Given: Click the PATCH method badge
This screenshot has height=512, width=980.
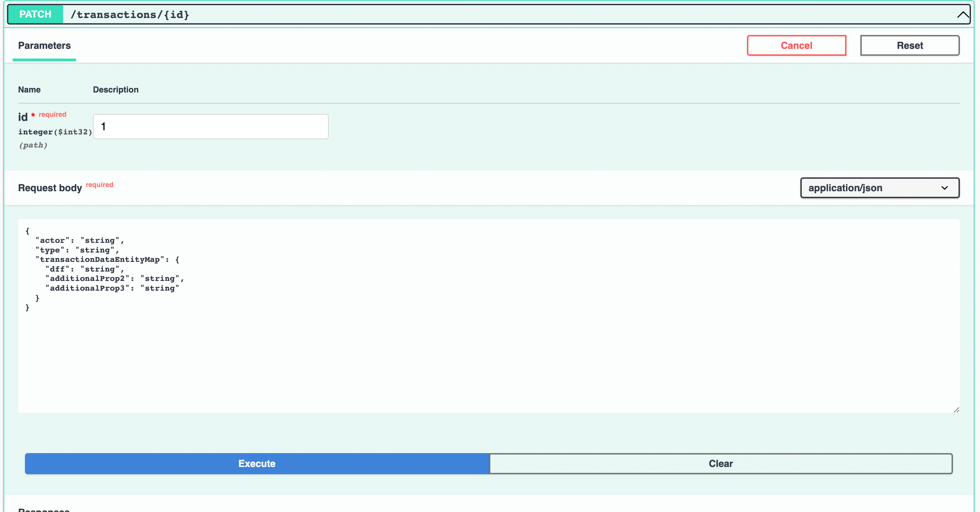Looking at the screenshot, I should tap(35, 15).
